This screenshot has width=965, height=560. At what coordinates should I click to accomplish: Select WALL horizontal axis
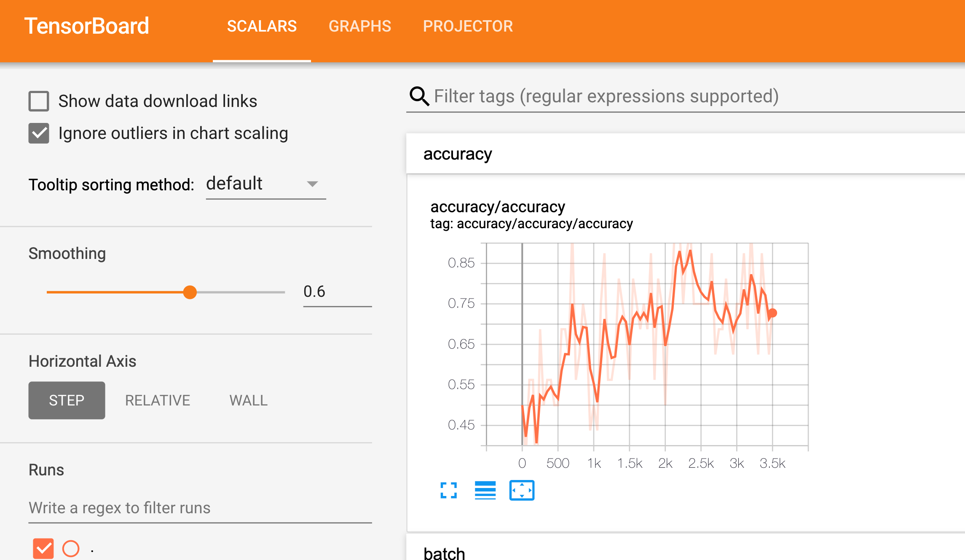249,400
